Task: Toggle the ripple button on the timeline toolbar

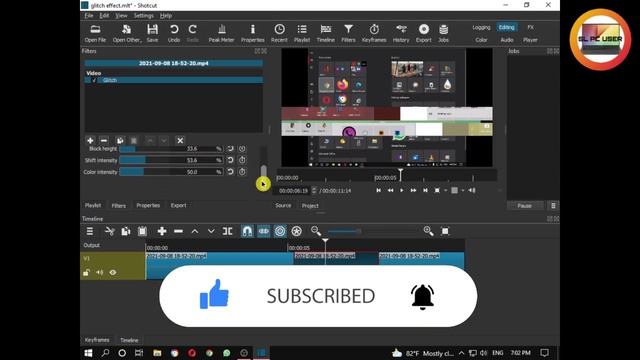Action: (x=280, y=231)
